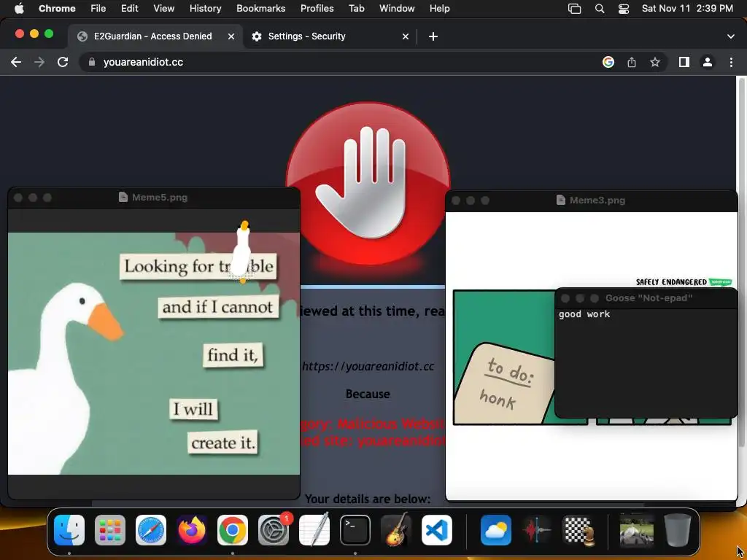Image resolution: width=747 pixels, height=560 pixels.
Task: Open Spotlight search in menu bar
Action: click(600, 9)
